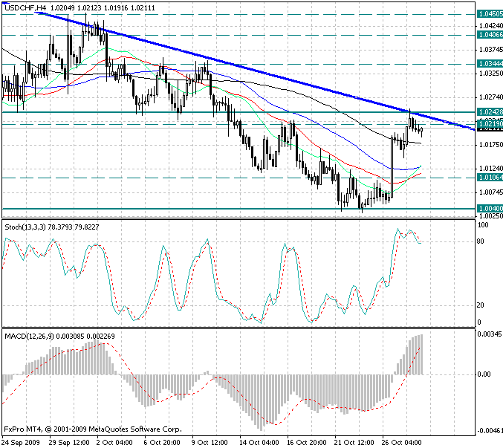Screen dimensions: 503x448
Task: Click the 16 Oct 20:00 time label
Action: tap(307, 443)
